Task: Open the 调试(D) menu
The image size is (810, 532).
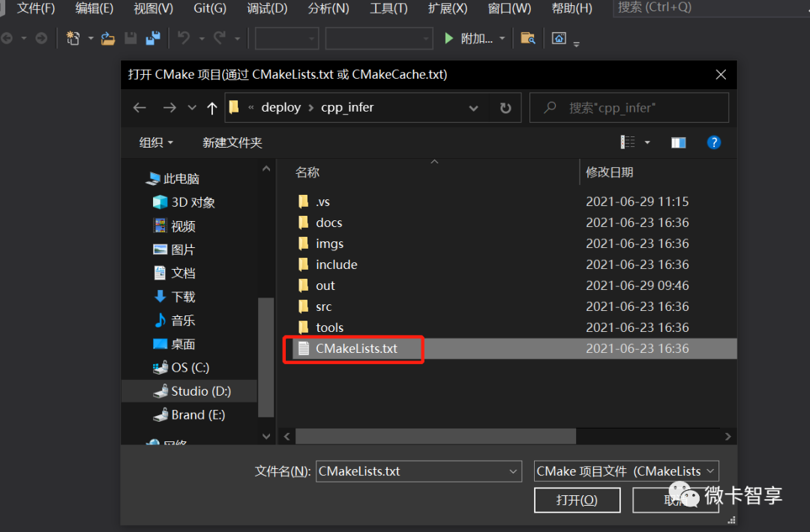Action: click(267, 8)
